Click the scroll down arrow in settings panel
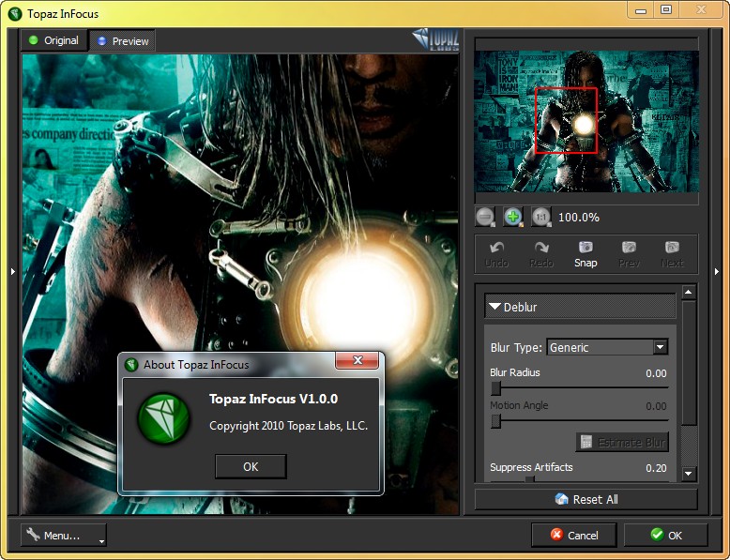730x560 pixels. [689, 474]
